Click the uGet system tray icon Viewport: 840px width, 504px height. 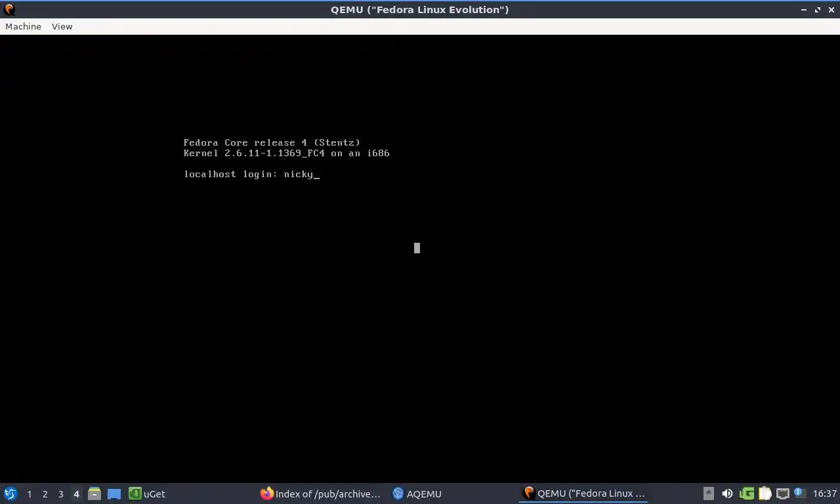pyautogui.click(x=746, y=493)
